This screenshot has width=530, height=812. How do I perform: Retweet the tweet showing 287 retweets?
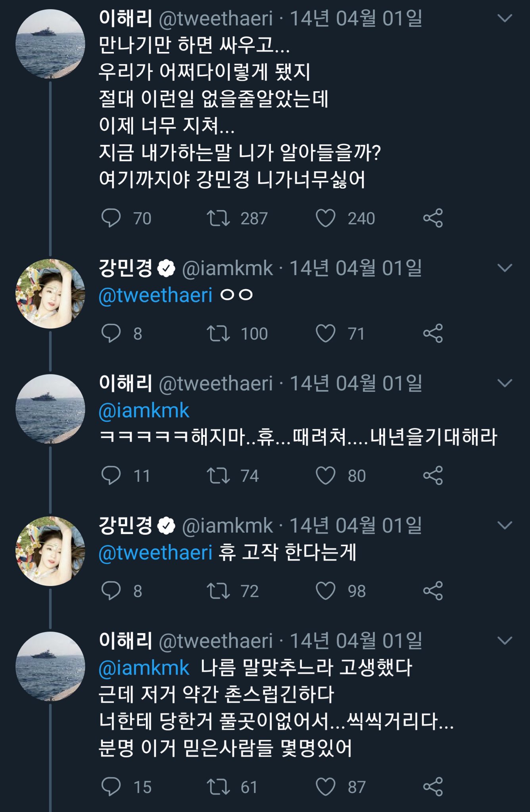pos(218,218)
